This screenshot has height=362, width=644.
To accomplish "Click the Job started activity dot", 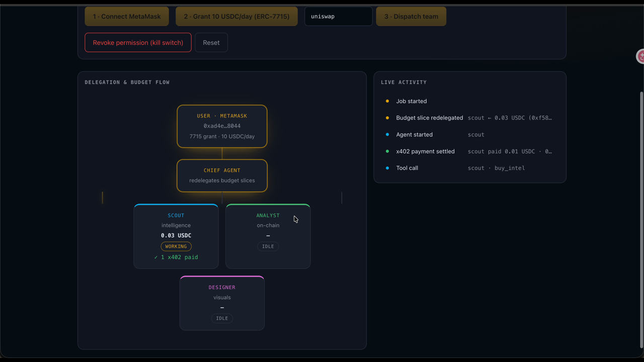I will 387,101.
